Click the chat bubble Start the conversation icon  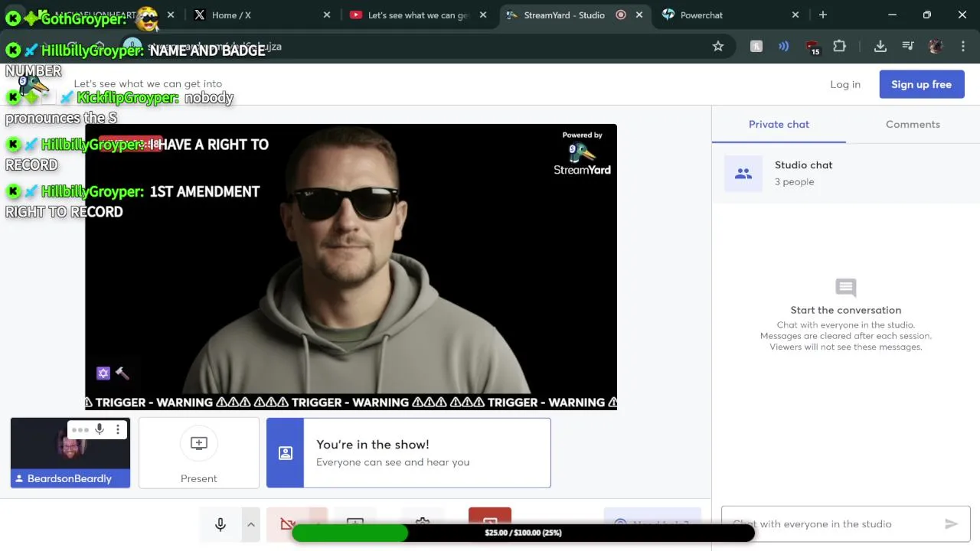(846, 288)
